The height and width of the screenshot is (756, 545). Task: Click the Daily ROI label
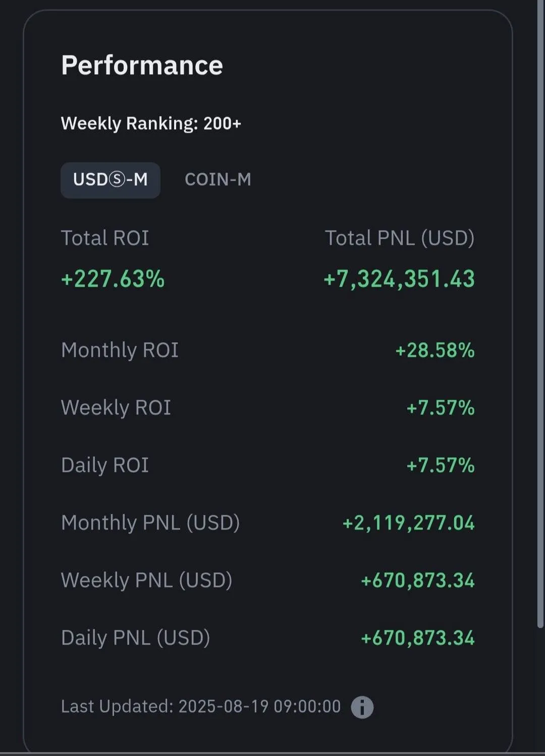[x=105, y=465]
